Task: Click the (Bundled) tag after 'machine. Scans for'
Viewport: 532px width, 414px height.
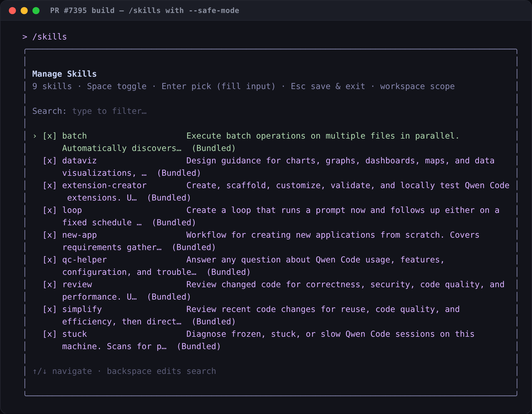Action: 199,346
